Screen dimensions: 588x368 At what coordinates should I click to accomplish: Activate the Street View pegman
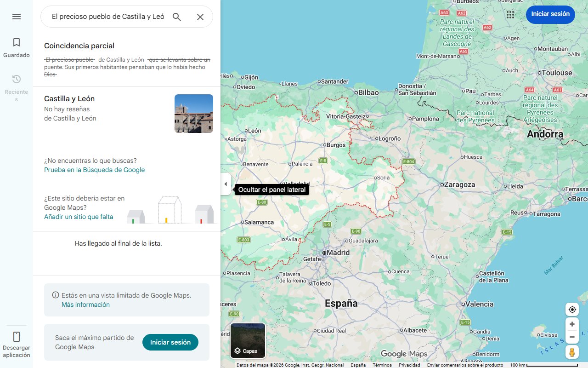(x=572, y=352)
